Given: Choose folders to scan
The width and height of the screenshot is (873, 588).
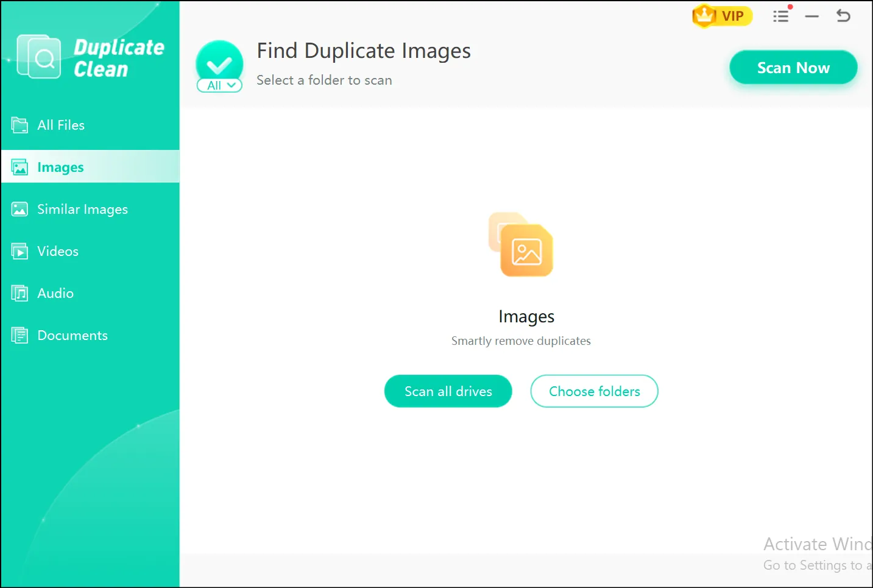Looking at the screenshot, I should coord(594,391).
